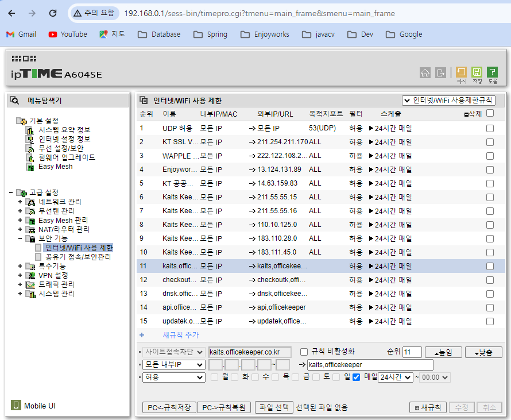
Task: Click the ipTIME A604SE logo
Action: (56, 74)
